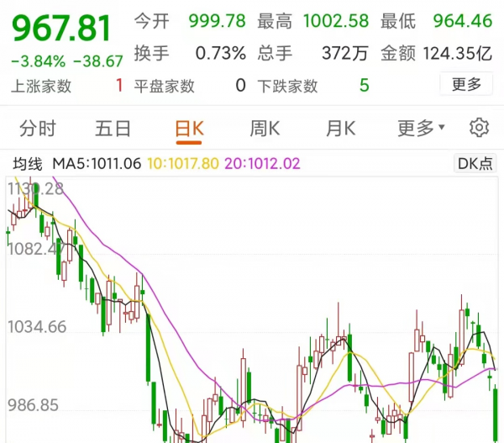Tap the 下跌家数 label

pyautogui.click(x=287, y=87)
